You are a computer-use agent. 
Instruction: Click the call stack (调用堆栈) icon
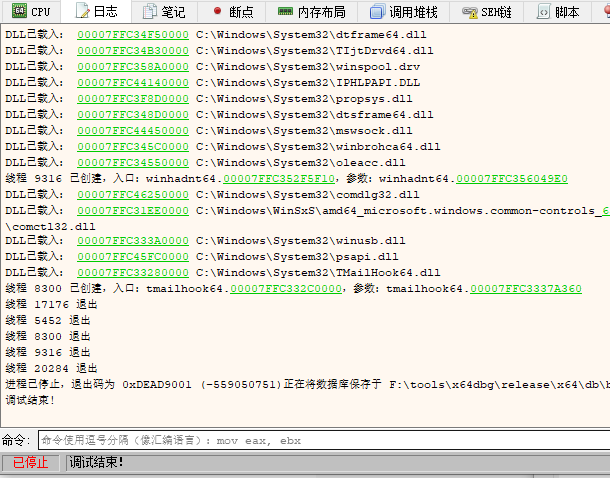pyautogui.click(x=376, y=12)
